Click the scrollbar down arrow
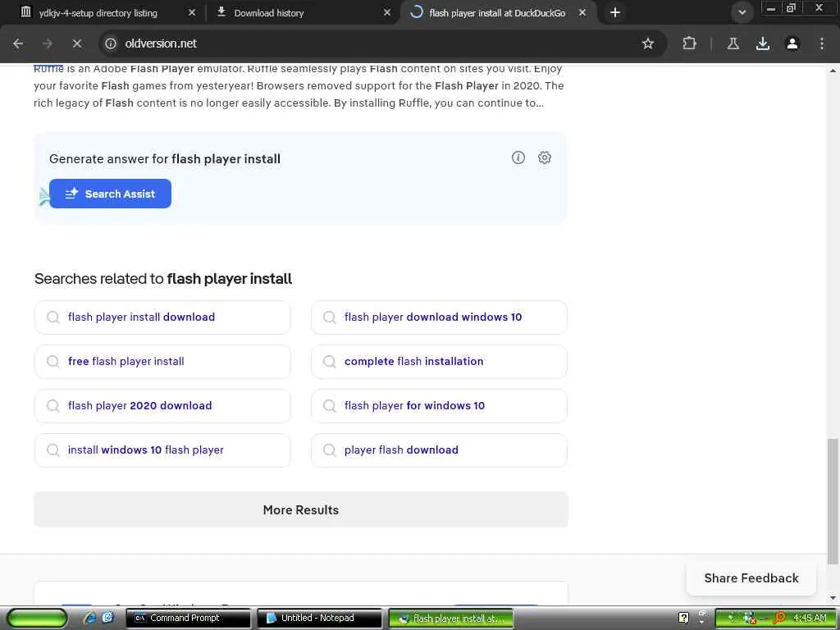 click(833, 598)
